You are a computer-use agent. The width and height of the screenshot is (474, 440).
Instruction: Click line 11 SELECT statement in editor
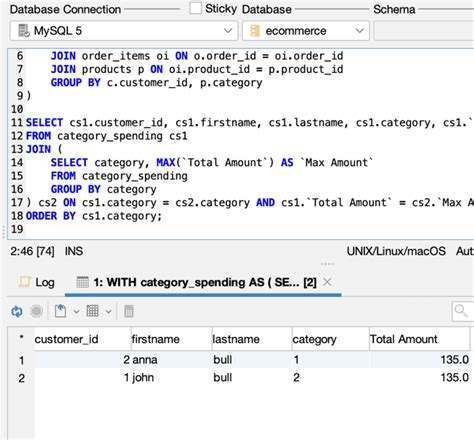(250, 123)
